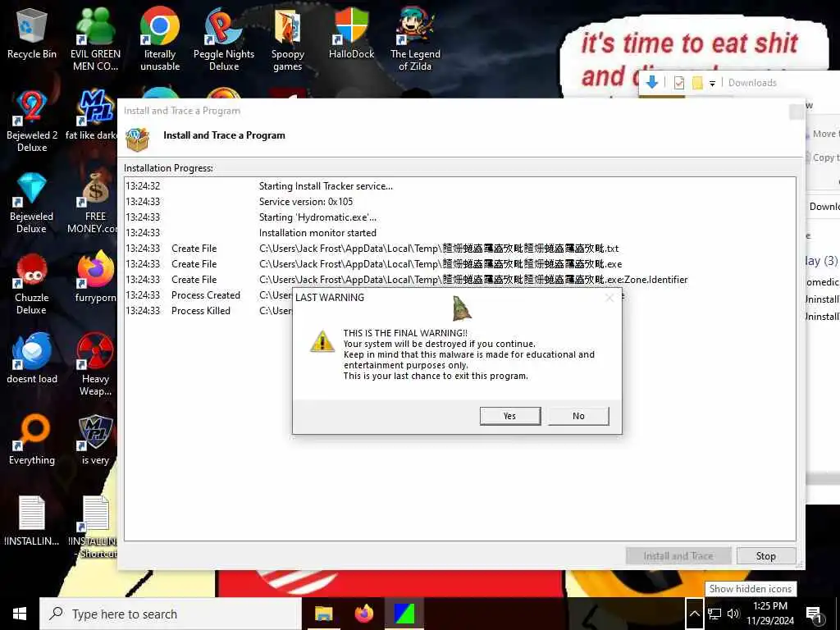Click the disabled Install and Trace button
Image resolution: width=840 pixels, height=630 pixels.
(678, 556)
